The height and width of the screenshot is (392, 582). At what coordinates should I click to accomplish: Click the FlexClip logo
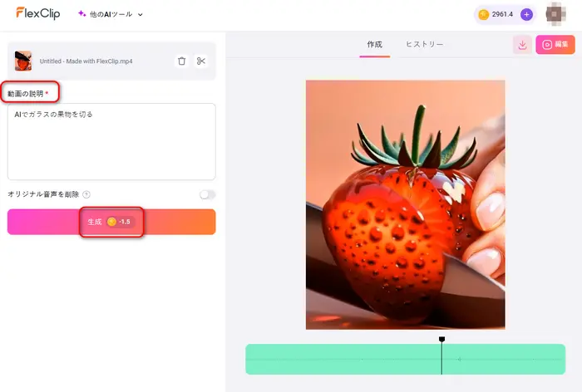pyautogui.click(x=38, y=14)
